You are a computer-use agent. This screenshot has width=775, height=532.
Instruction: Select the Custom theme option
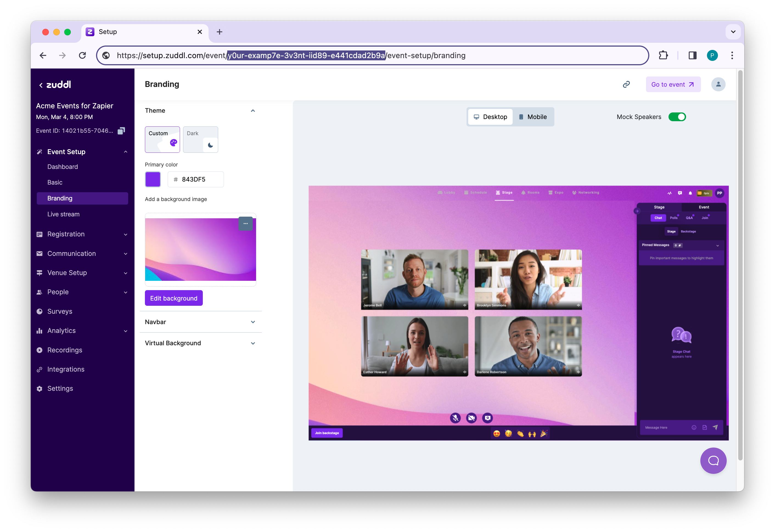click(162, 140)
